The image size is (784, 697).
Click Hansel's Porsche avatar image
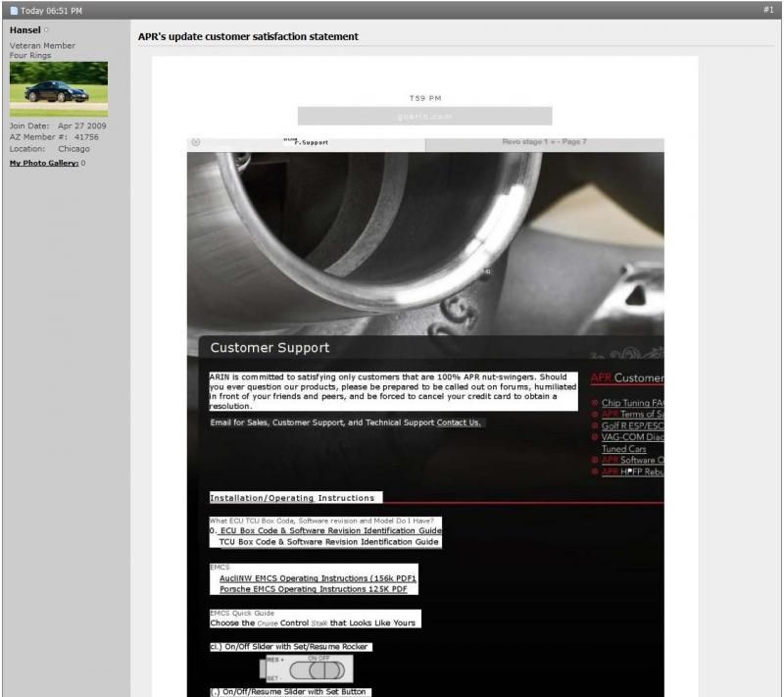coord(59,89)
